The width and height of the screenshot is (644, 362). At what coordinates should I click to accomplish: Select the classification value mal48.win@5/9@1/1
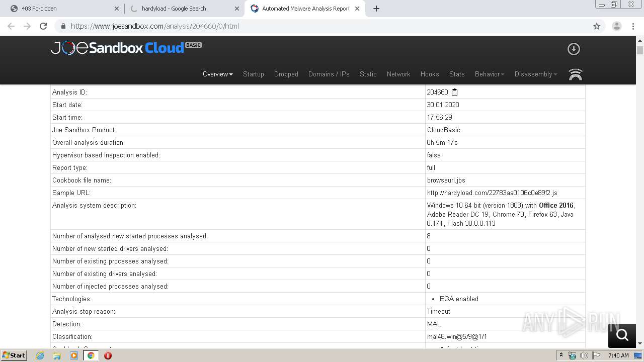tap(457, 336)
